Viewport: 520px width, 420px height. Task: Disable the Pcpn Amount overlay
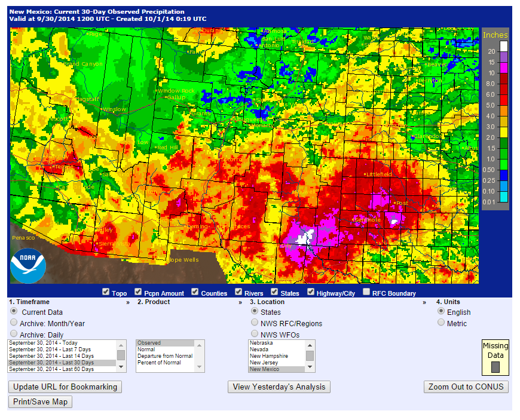(139, 292)
